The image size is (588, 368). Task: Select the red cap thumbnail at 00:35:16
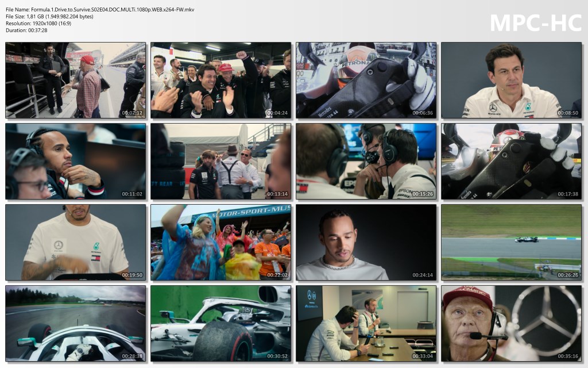(511, 323)
